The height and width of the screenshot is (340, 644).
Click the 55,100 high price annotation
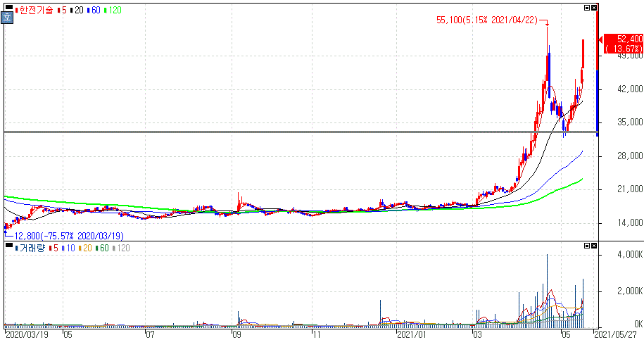coord(487,20)
